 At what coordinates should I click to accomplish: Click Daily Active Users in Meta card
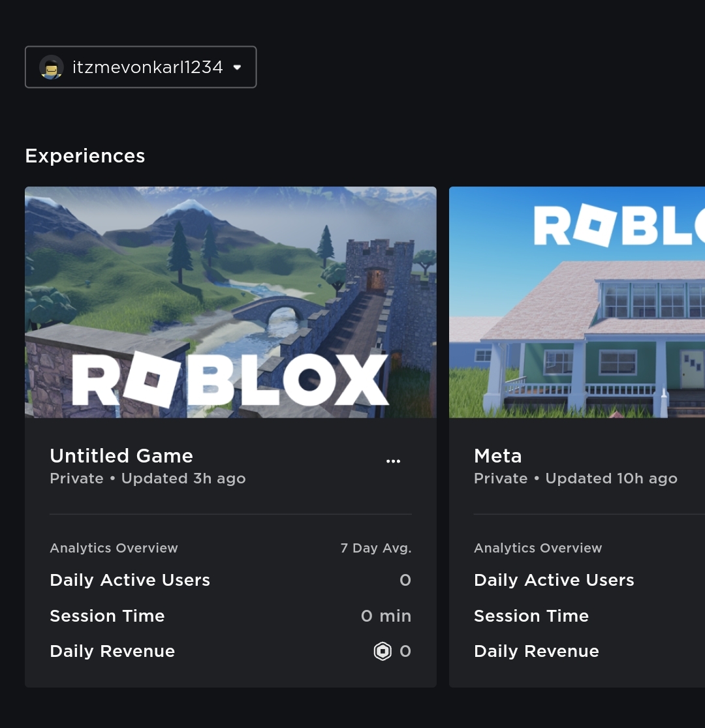pyautogui.click(x=554, y=580)
